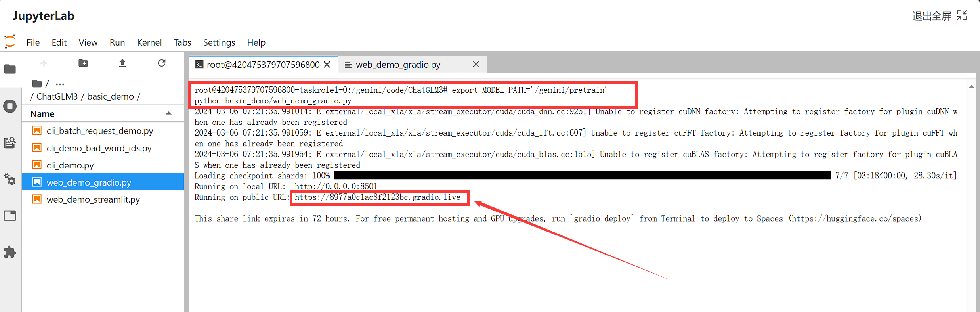Open the File menu
This screenshot has height=312, width=980.
click(33, 42)
